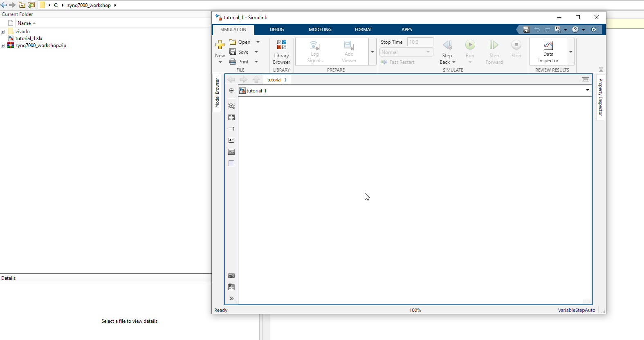Expand the Step Back options arrow

[454, 62]
